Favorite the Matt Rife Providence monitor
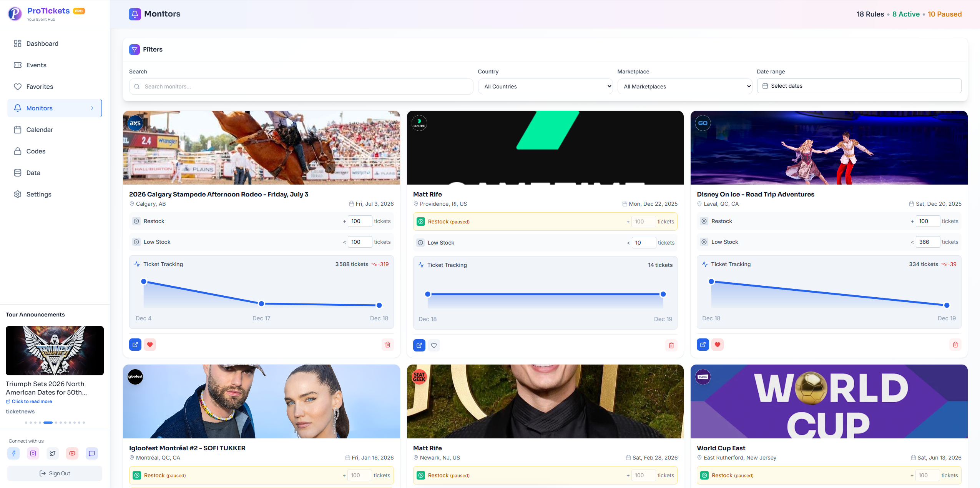This screenshot has height=488, width=980. [434, 345]
